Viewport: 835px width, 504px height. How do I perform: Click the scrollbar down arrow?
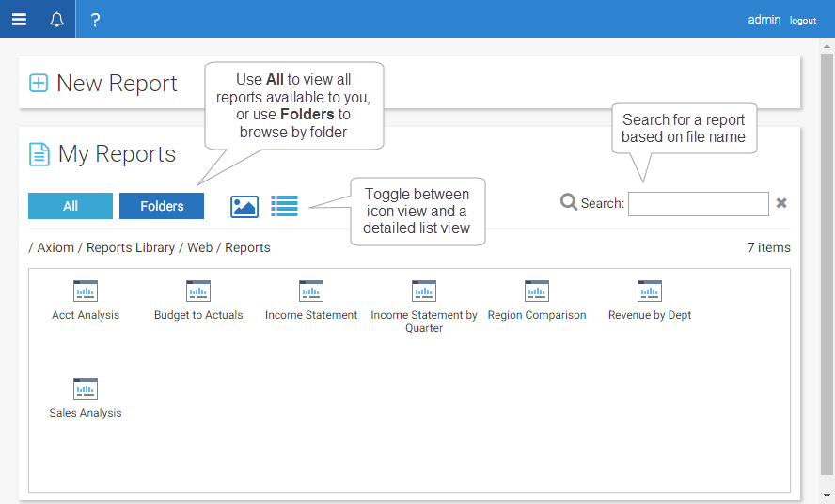coord(827,496)
